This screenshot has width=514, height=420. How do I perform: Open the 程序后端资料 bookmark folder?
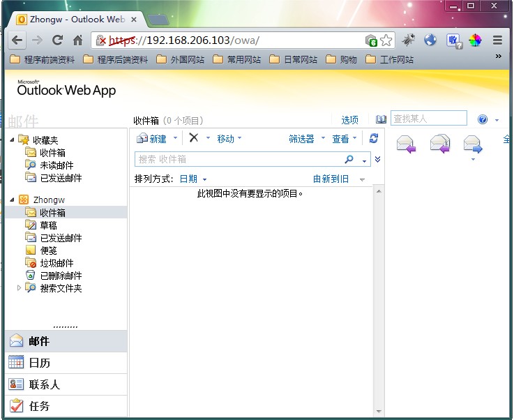(x=115, y=59)
